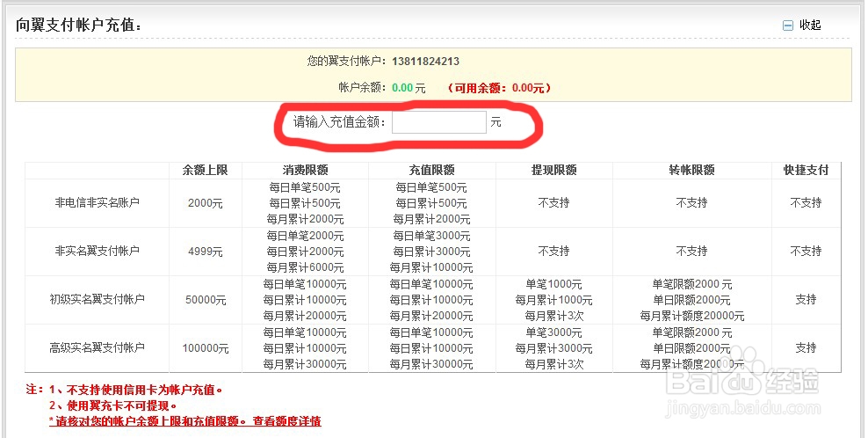Select the 非实名翼支付帐户 row label
868x438 pixels.
click(x=97, y=252)
